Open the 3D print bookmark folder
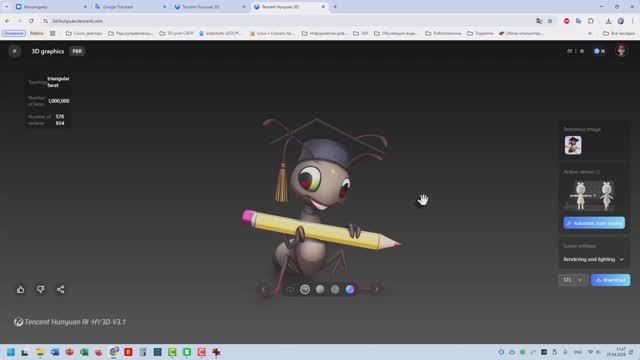This screenshot has width=640, height=360. [x=176, y=33]
